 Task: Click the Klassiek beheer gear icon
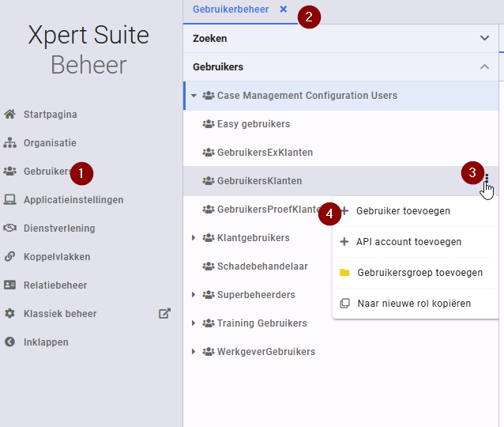coord(9,313)
